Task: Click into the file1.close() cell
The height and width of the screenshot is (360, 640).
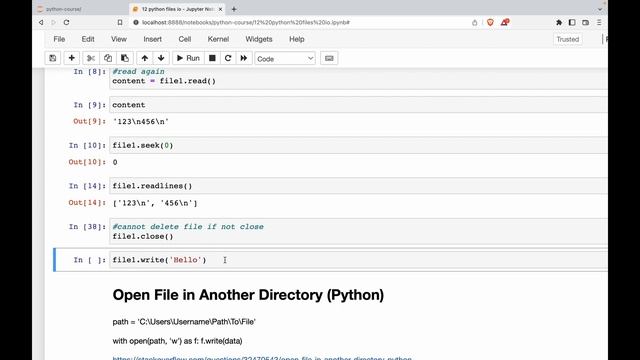Action: tap(358, 231)
